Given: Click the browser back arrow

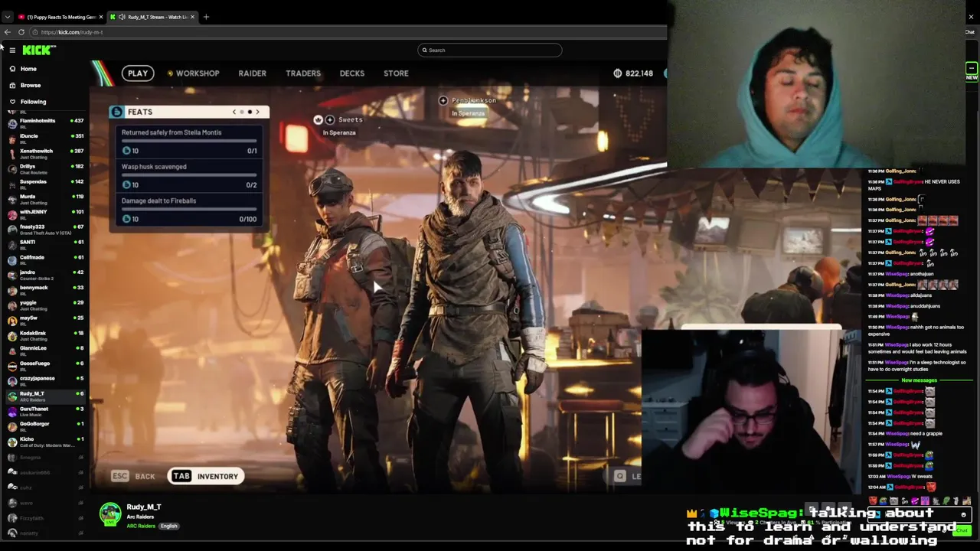Looking at the screenshot, I should click(7, 32).
